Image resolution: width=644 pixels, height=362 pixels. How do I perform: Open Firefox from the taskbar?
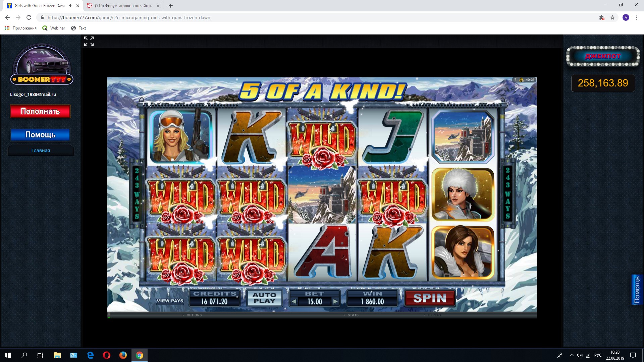click(x=123, y=355)
